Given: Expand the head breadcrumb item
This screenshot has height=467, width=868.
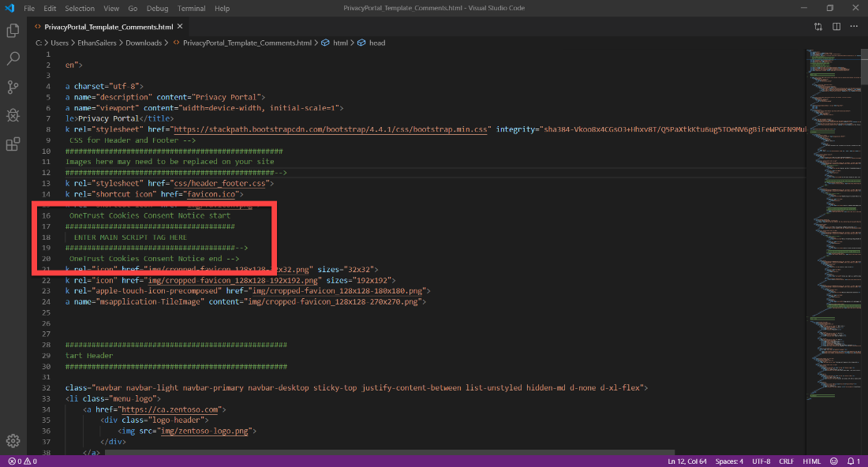Looking at the screenshot, I should click(375, 43).
